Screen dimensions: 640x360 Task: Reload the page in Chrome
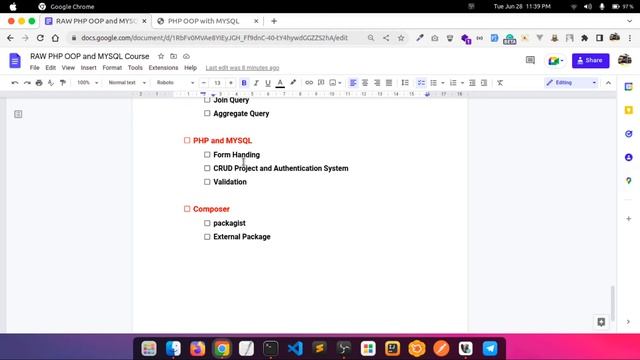point(40,38)
